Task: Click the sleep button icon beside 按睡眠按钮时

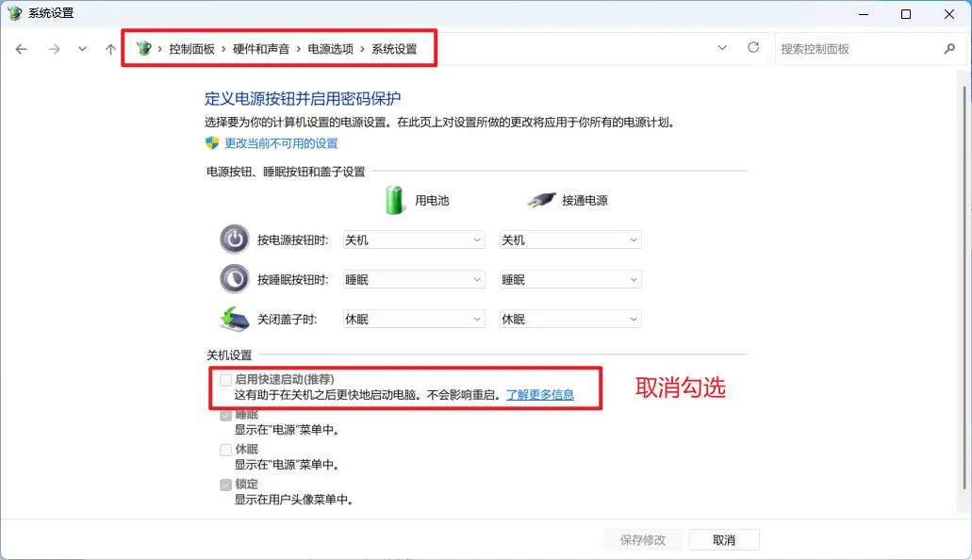Action: pyautogui.click(x=233, y=279)
